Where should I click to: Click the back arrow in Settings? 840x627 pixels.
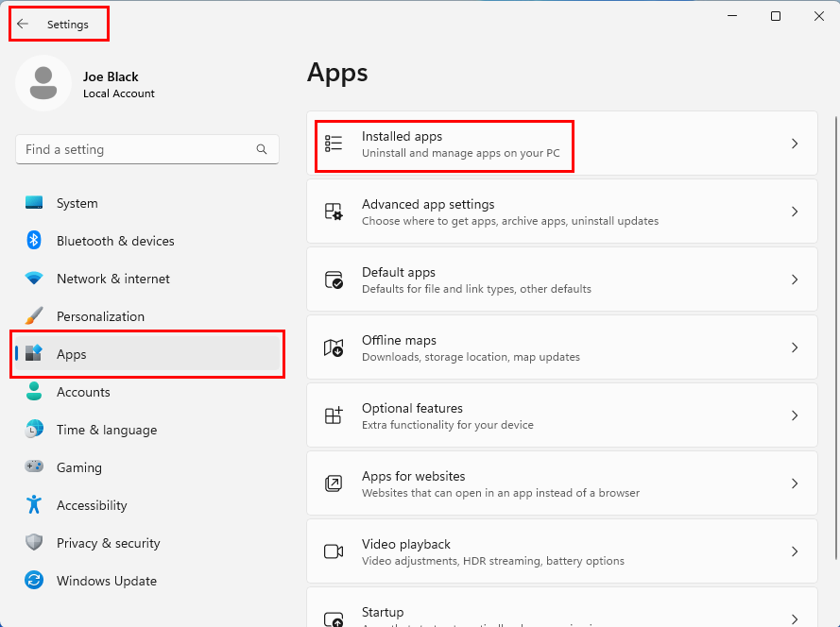click(x=23, y=25)
